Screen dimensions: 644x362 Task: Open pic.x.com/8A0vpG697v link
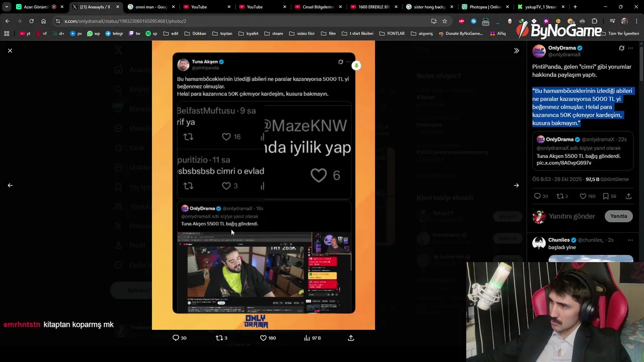tap(564, 163)
